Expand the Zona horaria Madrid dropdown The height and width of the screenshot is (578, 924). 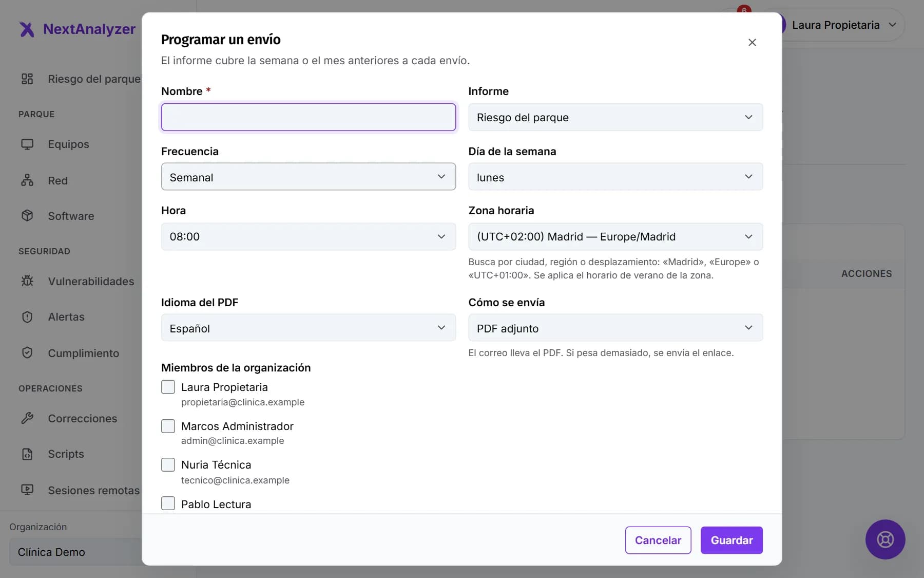[615, 236]
